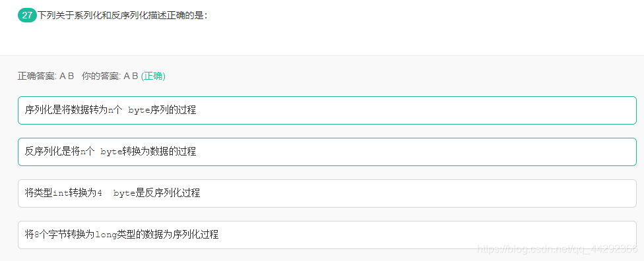Click 反序列化过程 at the end of the third option

[172, 193]
